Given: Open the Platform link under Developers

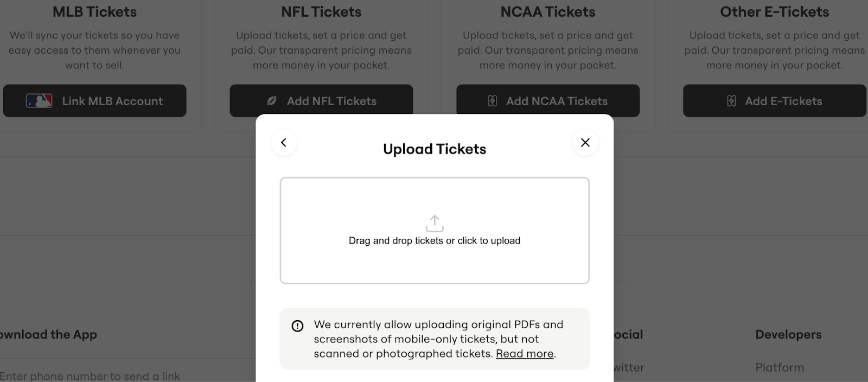Looking at the screenshot, I should 779,367.
